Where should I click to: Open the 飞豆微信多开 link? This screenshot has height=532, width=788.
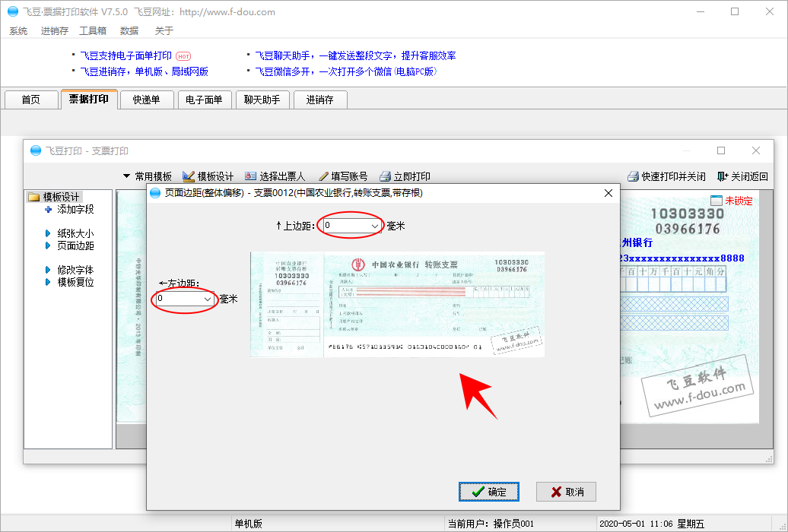pos(346,72)
